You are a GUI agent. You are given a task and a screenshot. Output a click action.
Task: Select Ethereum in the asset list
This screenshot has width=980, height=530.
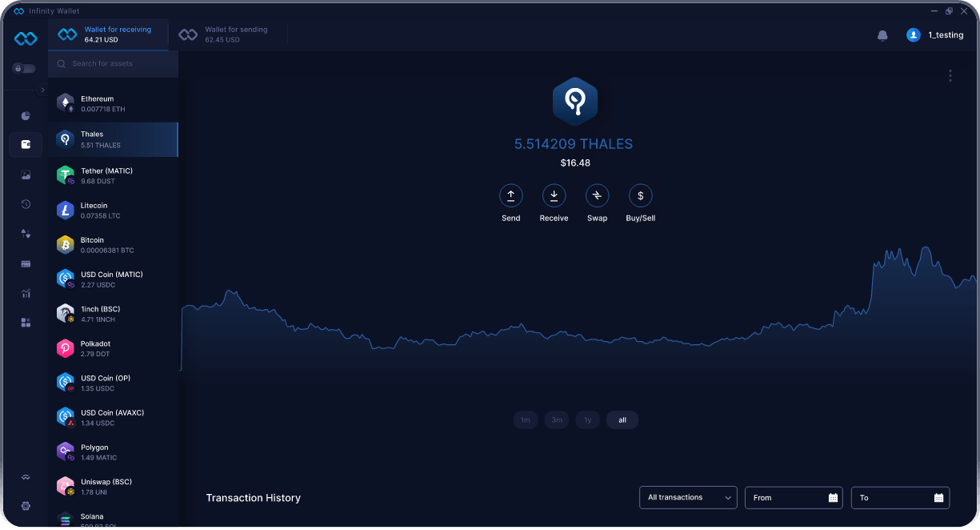(x=114, y=104)
